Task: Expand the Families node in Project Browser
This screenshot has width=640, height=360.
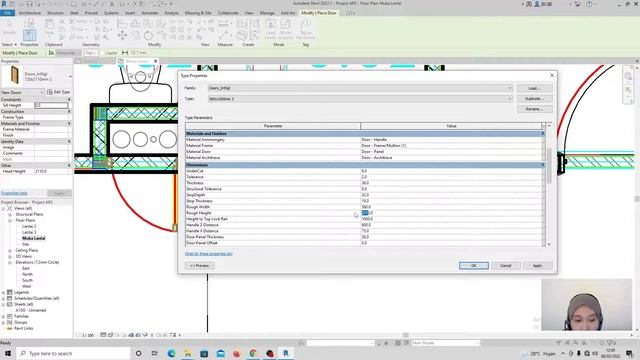Action: click(4, 316)
